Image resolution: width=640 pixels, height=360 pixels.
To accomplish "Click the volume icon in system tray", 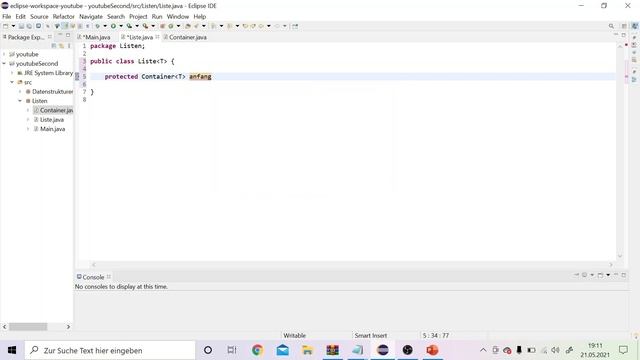I will click(x=556, y=350).
